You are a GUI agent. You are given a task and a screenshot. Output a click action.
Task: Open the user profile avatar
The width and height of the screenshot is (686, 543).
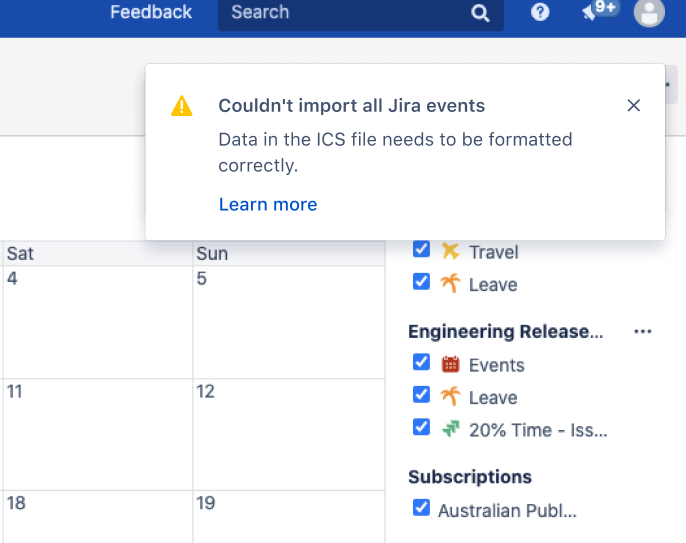coord(649,12)
